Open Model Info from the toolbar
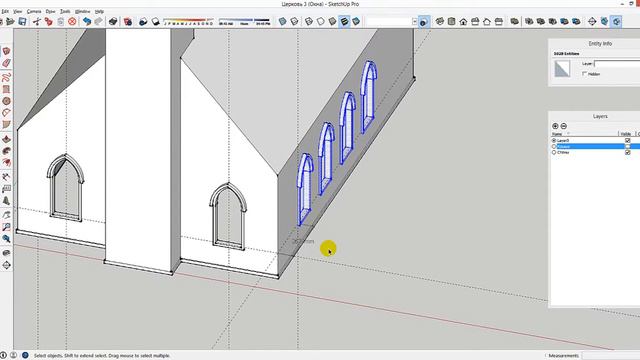Screen dimensions: 640x360 pyautogui.click(x=128, y=21)
